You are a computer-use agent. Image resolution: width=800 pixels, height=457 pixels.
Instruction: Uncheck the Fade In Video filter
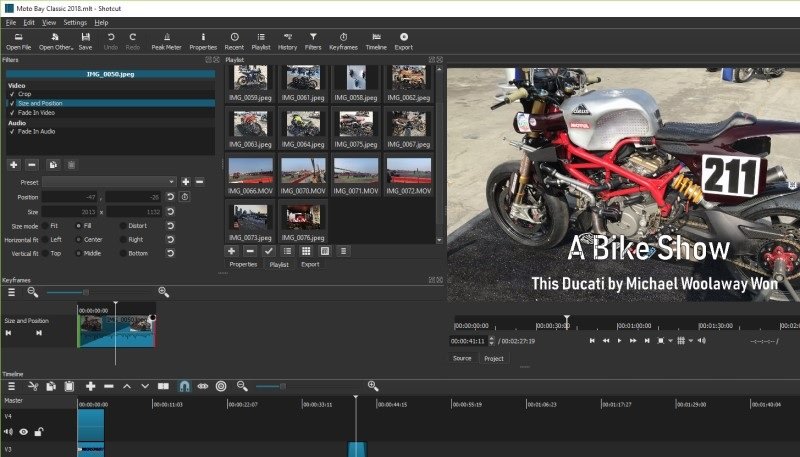coord(12,113)
